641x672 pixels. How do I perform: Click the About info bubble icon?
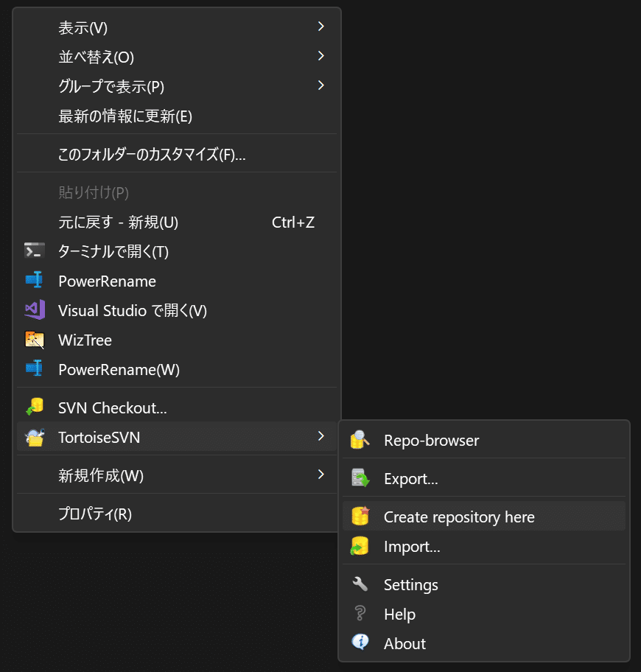click(x=360, y=643)
